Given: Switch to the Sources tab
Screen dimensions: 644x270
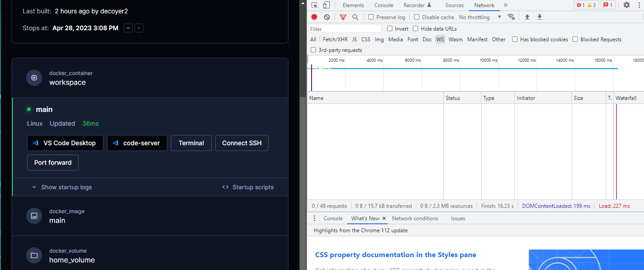Looking at the screenshot, I should coord(454,5).
